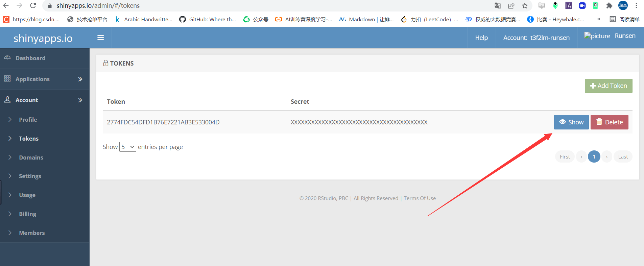644x266 pixels.
Task: Click the user picture icon
Action: [597, 36]
